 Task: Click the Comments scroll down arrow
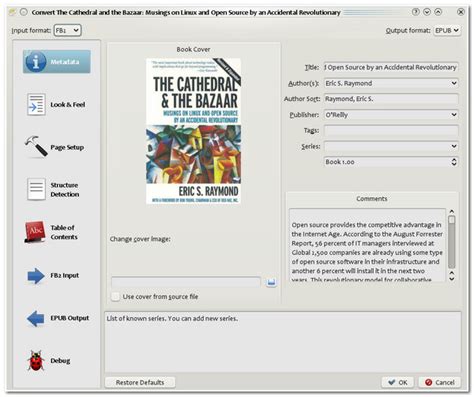click(x=452, y=279)
